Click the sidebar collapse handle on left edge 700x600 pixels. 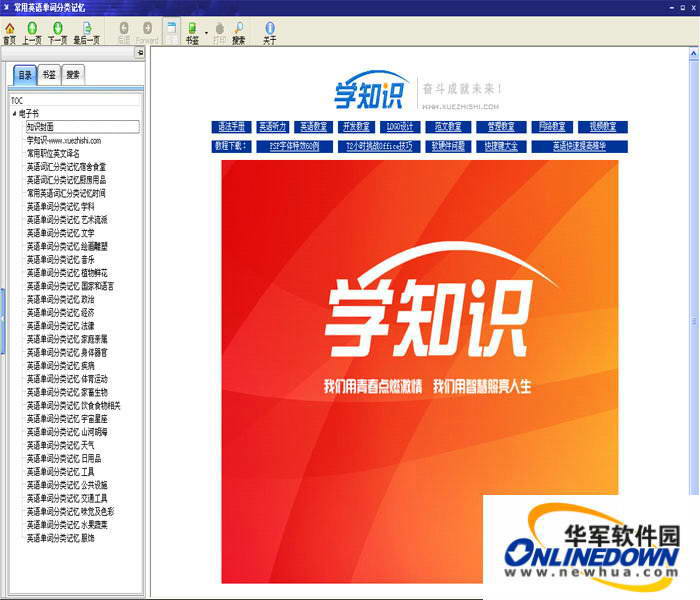coord(3,321)
